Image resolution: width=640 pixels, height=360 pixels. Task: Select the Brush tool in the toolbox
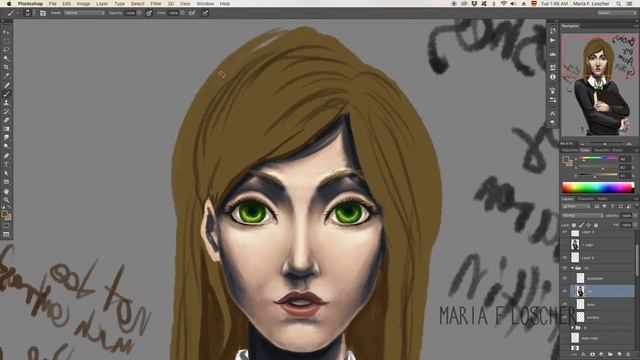click(x=6, y=94)
